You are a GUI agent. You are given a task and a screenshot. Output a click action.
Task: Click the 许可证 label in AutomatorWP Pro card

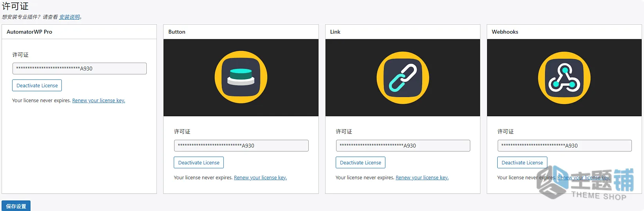click(20, 55)
